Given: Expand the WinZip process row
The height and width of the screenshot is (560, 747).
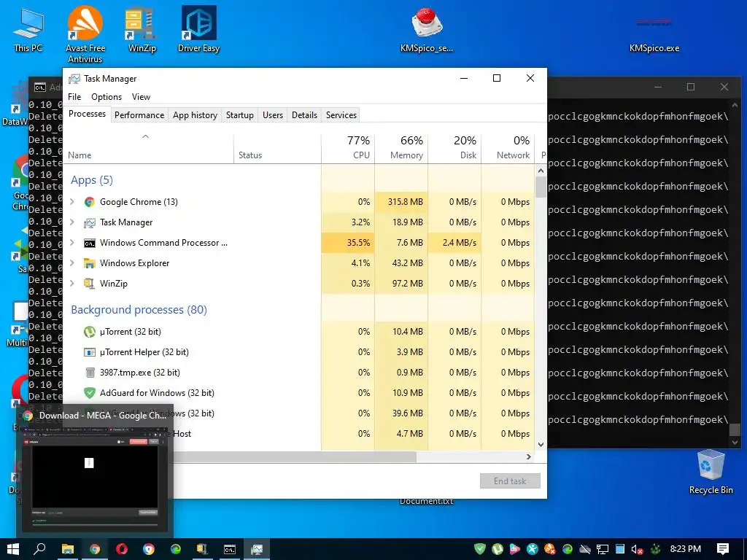Looking at the screenshot, I should click(72, 284).
